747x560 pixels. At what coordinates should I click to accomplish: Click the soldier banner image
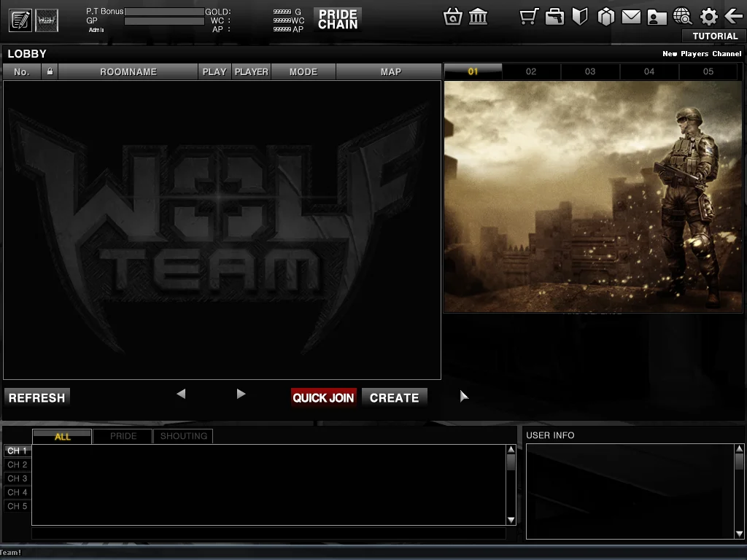point(593,197)
